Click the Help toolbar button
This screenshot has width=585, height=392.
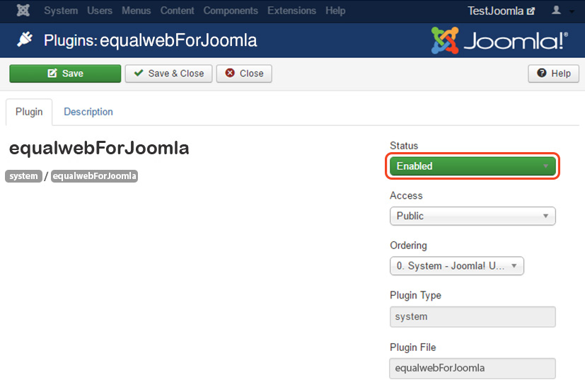click(x=554, y=74)
